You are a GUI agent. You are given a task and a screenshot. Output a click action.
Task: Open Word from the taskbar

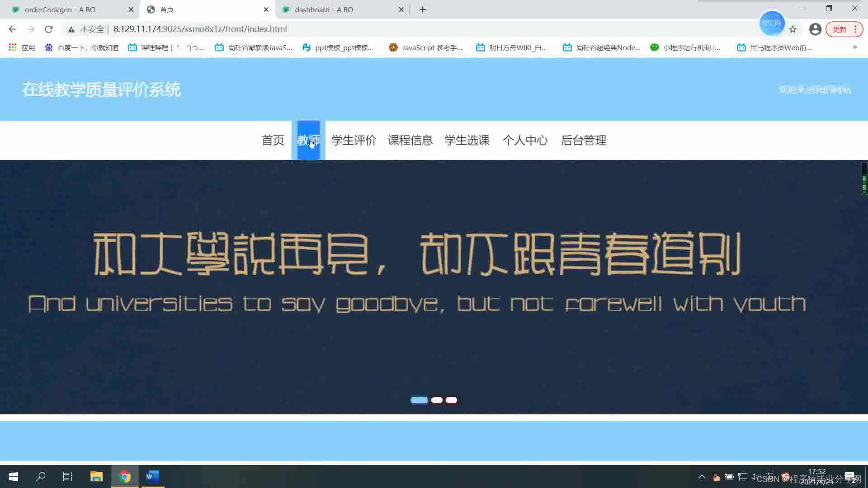(152, 476)
